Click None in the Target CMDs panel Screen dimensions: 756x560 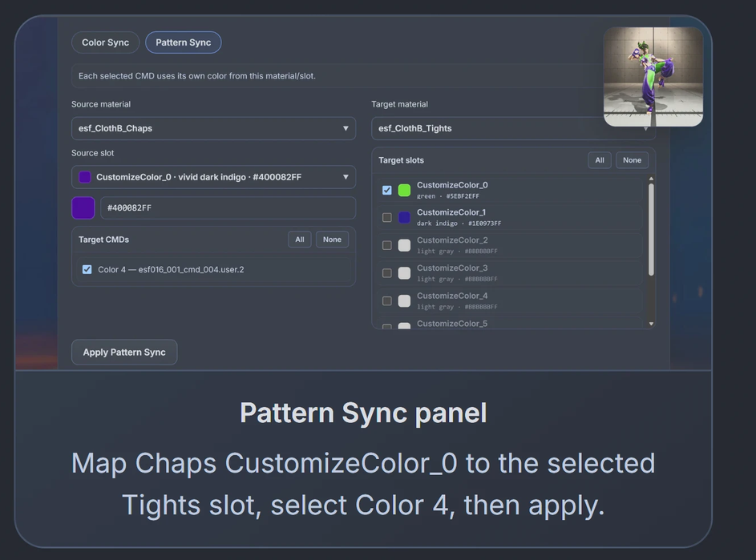point(332,240)
